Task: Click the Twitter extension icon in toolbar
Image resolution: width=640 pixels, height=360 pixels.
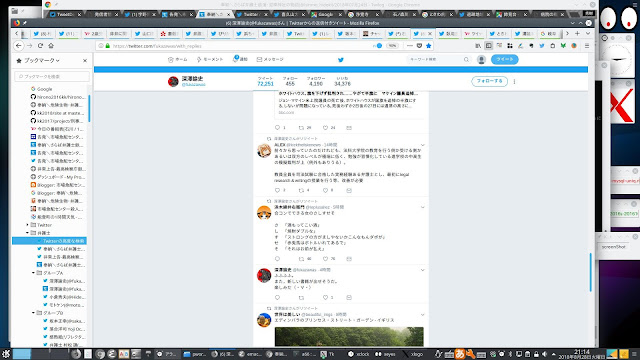Action: tap(542, 46)
